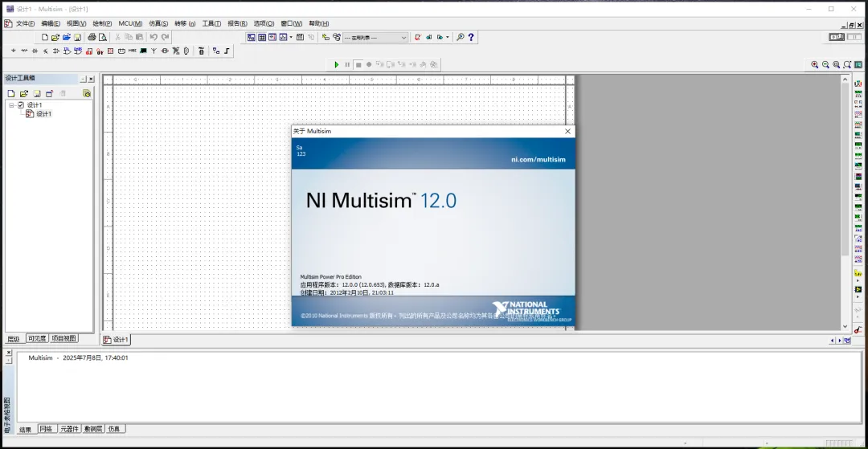Open the 工具(T) menu
Image resolution: width=868 pixels, height=449 pixels.
211,23
